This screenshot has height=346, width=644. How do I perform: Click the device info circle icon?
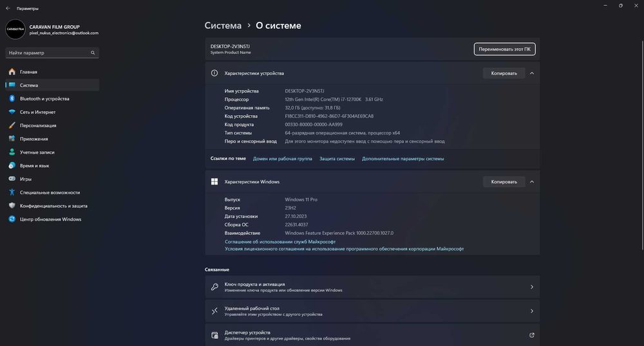[x=214, y=73]
